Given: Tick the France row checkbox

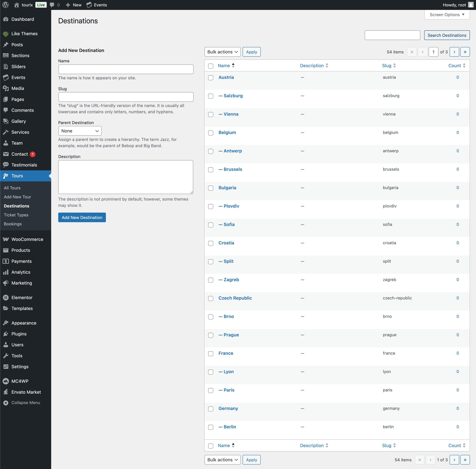Looking at the screenshot, I should click(210, 354).
